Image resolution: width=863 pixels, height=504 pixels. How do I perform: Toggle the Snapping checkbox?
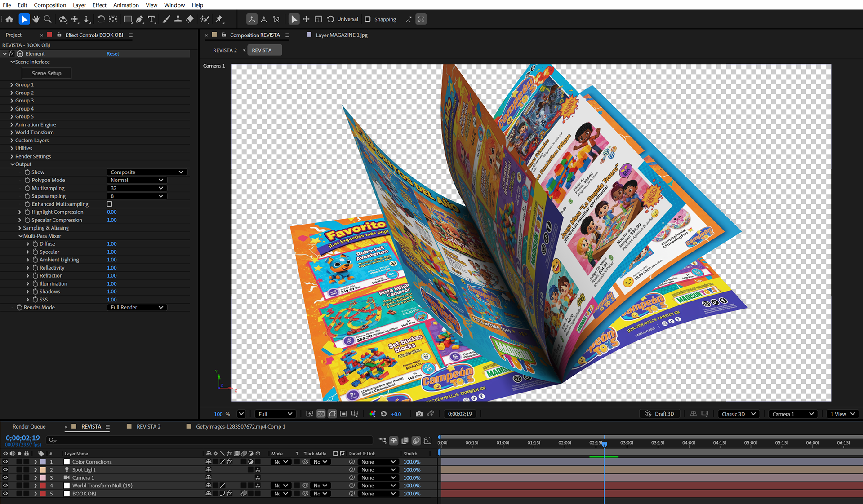coord(368,19)
